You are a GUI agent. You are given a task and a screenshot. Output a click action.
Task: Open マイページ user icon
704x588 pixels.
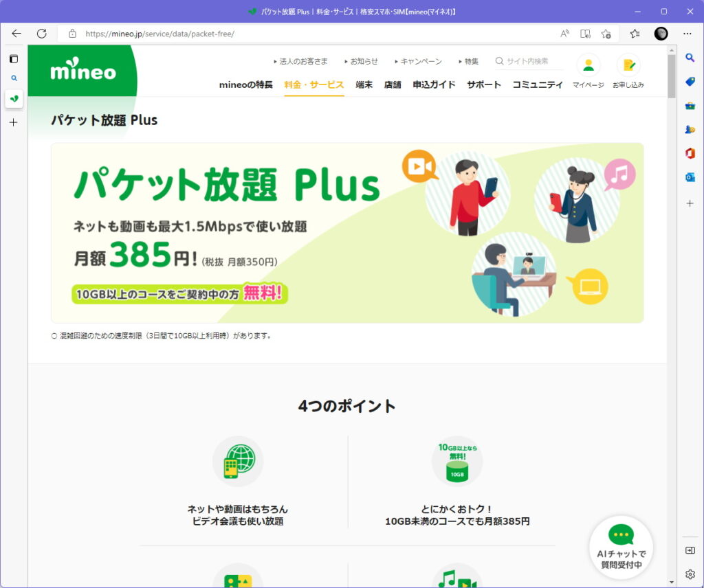pos(588,65)
